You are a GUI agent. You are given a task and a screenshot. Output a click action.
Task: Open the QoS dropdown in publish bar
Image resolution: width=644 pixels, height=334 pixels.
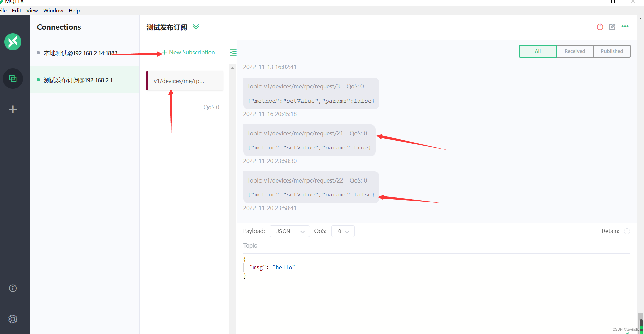click(343, 231)
